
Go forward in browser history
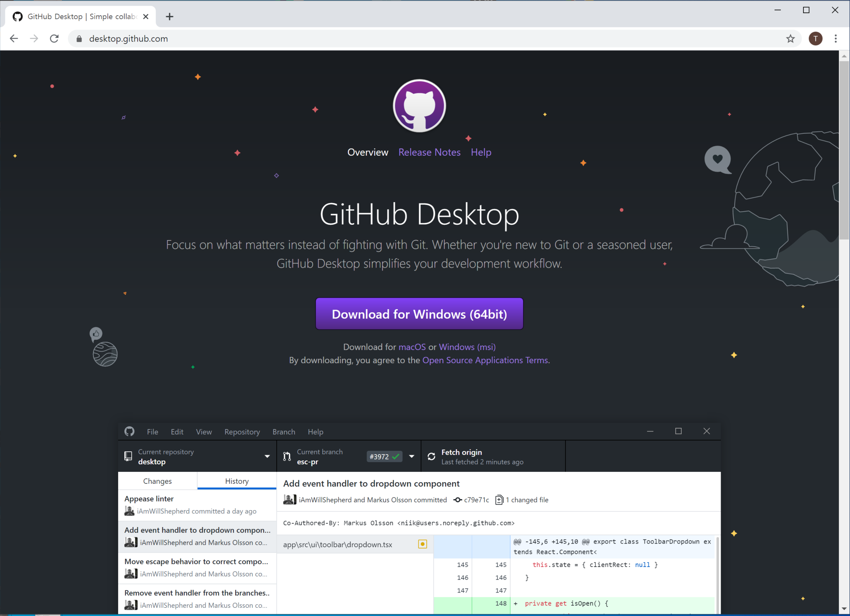tap(34, 39)
